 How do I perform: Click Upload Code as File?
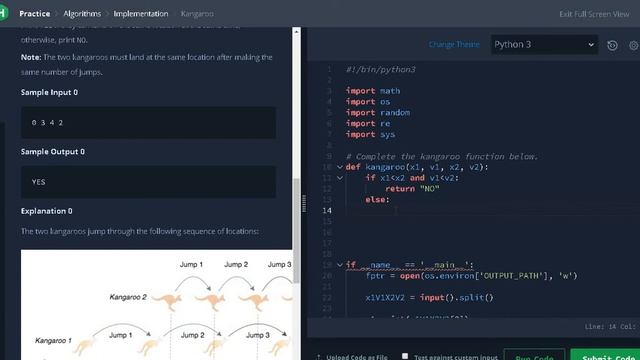pos(357,357)
